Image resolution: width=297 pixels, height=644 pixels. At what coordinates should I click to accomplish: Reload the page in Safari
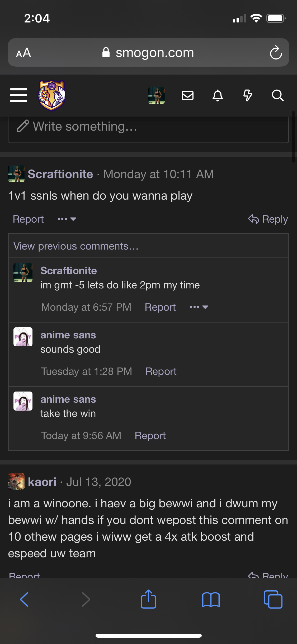click(x=276, y=53)
